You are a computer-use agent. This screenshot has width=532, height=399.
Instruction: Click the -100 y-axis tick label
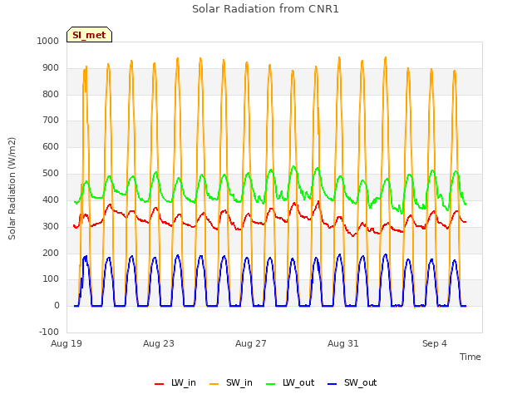49,332
